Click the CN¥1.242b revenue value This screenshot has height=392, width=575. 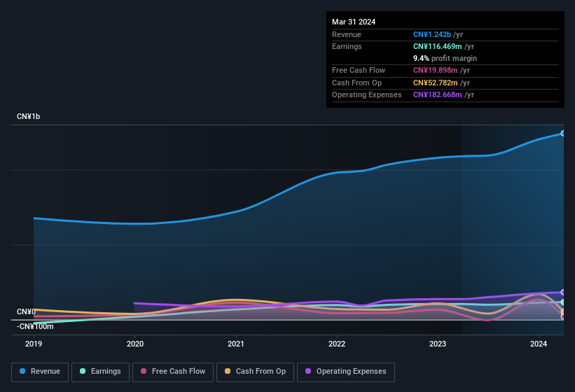tap(432, 34)
